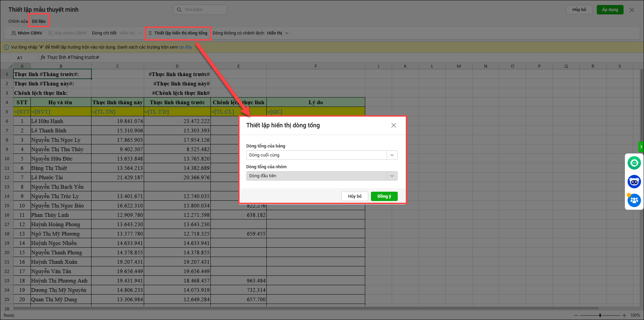Click the Nhóm CBNV group icon
The height and width of the screenshot is (320, 644).
14,33
